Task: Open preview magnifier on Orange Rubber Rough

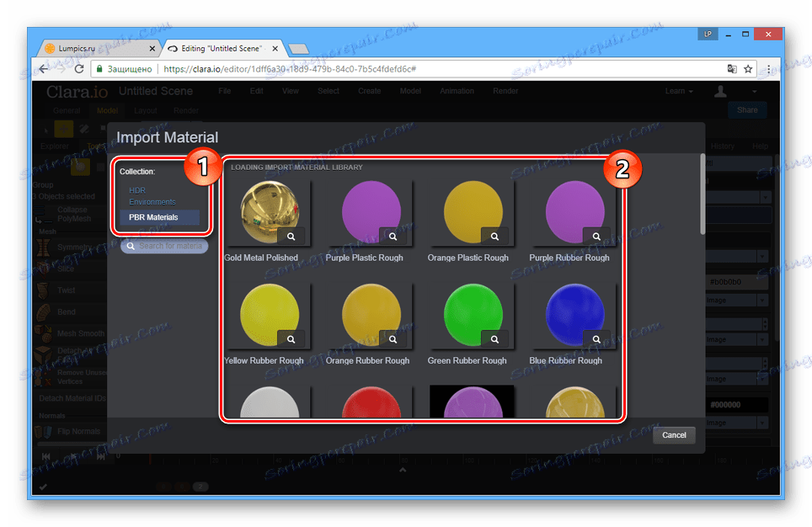Action: click(x=393, y=339)
